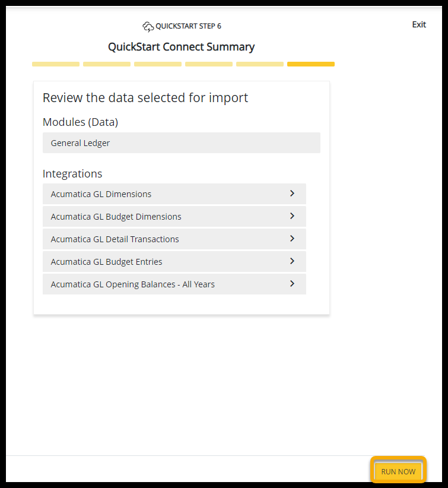Viewport: 448px width, 488px height.
Task: Jump to fifth progress step segment
Action: (x=260, y=64)
